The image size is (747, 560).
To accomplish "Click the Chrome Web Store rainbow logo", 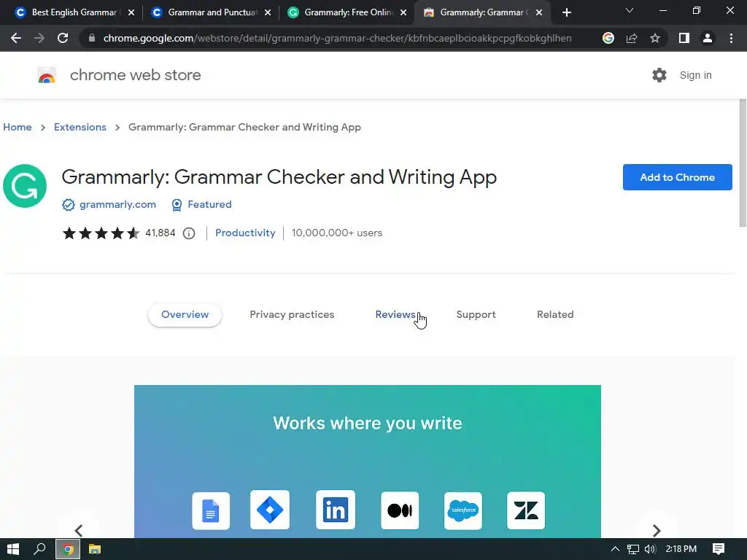I will 47,75.
